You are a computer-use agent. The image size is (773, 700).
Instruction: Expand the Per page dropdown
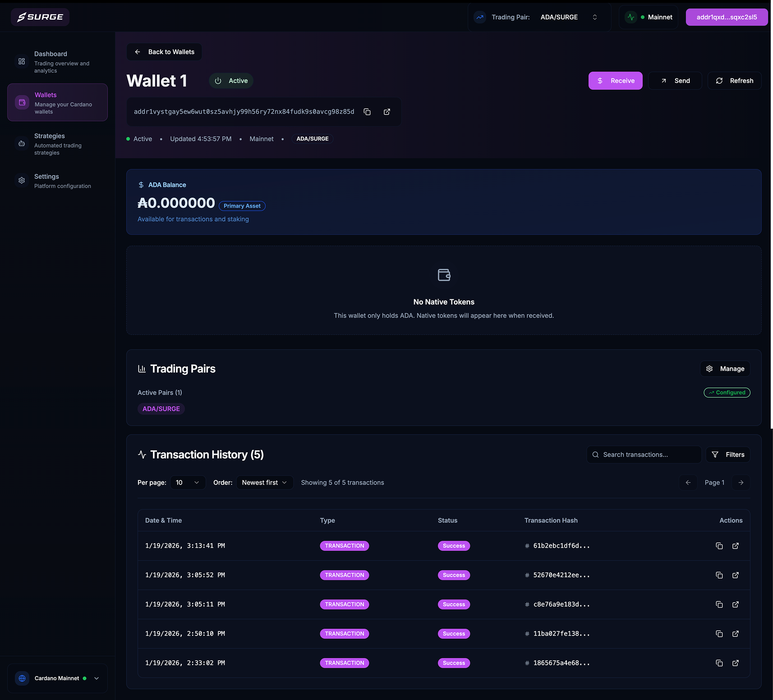click(188, 482)
